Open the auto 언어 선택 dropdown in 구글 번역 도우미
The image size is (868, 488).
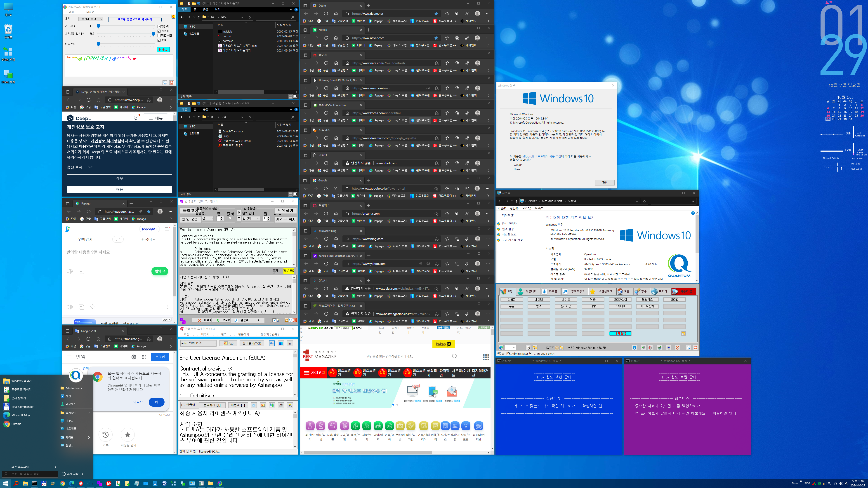coord(198,343)
